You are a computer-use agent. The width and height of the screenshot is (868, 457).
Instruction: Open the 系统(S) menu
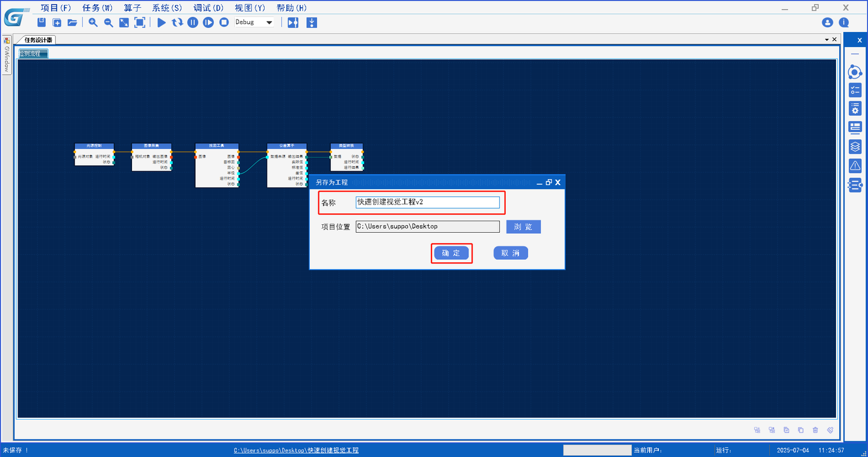[x=167, y=8]
